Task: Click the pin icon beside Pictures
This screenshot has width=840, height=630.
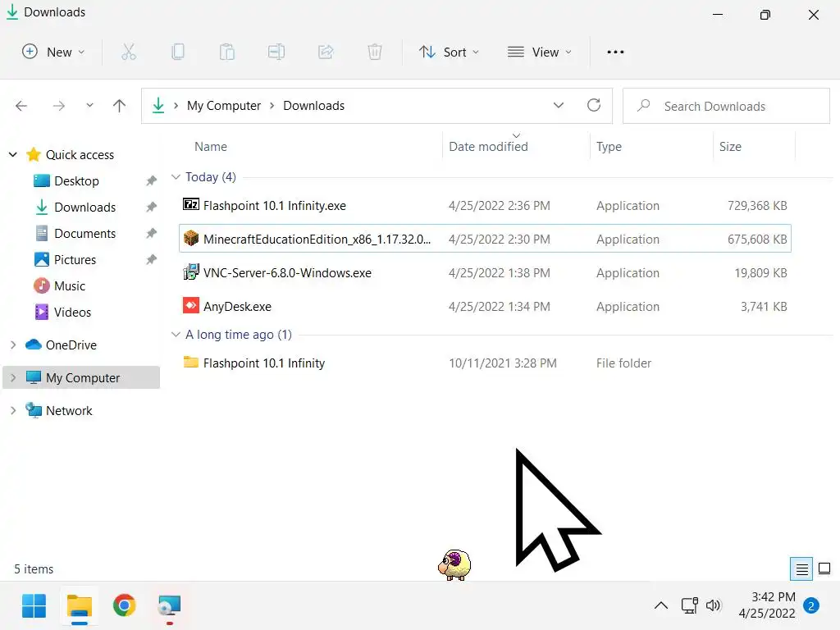Action: pyautogui.click(x=151, y=260)
